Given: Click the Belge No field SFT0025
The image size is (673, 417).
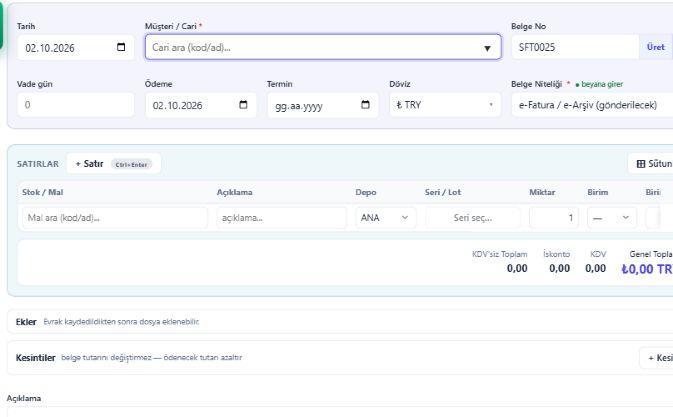Looking at the screenshot, I should tap(575, 47).
